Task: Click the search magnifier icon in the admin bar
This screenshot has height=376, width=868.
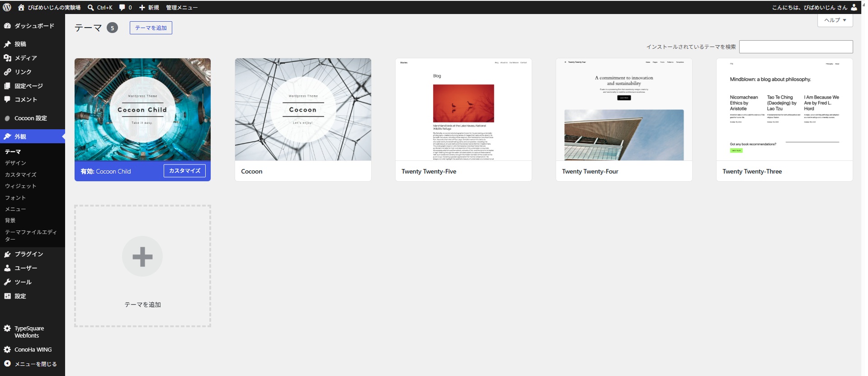Action: coord(91,7)
